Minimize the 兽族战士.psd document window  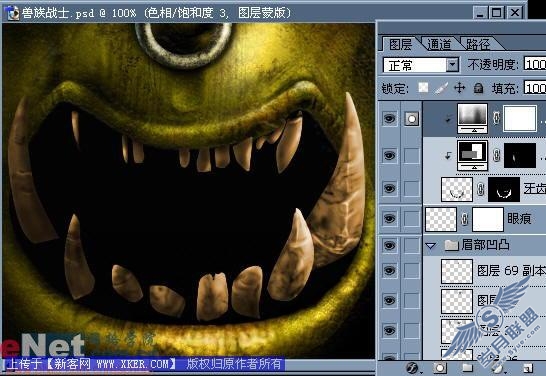click(480, 13)
